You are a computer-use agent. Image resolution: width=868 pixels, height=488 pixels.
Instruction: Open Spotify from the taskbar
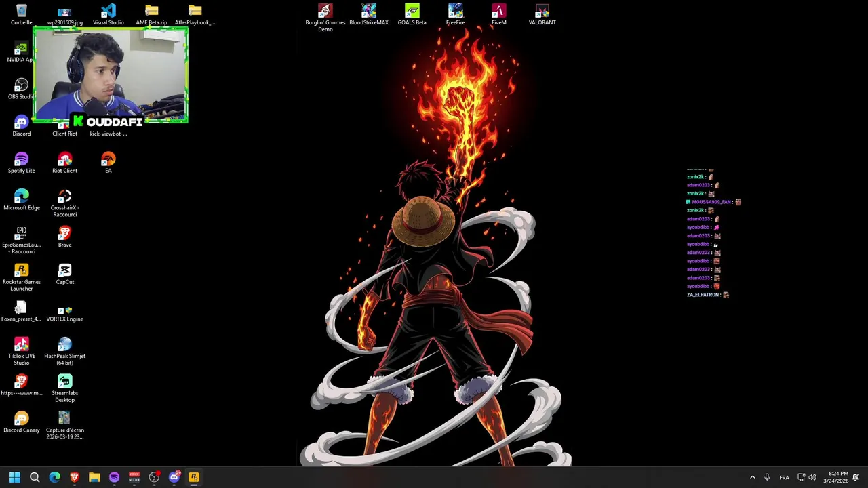point(114,477)
